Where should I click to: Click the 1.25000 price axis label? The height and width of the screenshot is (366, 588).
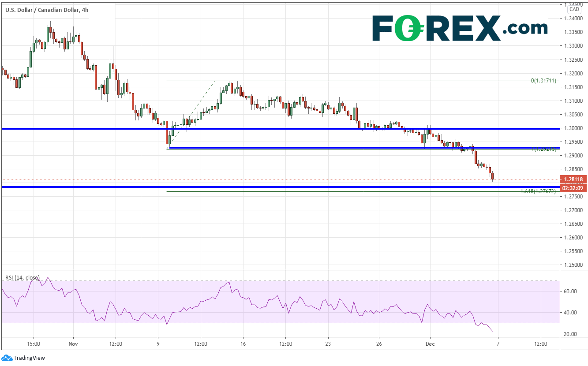click(x=573, y=265)
